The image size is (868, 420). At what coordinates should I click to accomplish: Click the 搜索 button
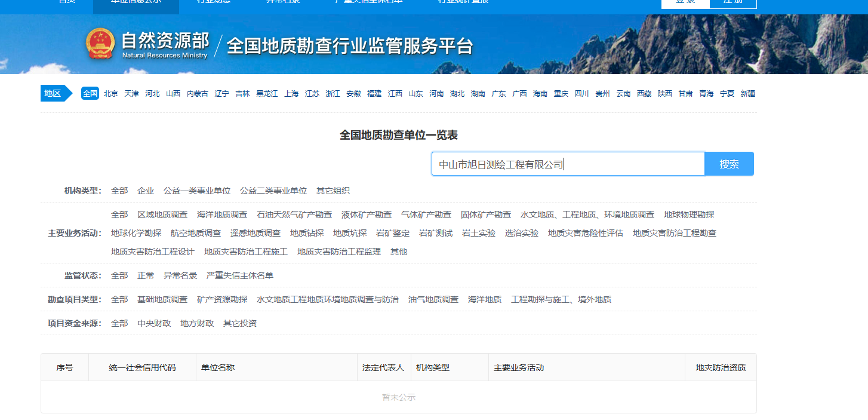pos(729,164)
